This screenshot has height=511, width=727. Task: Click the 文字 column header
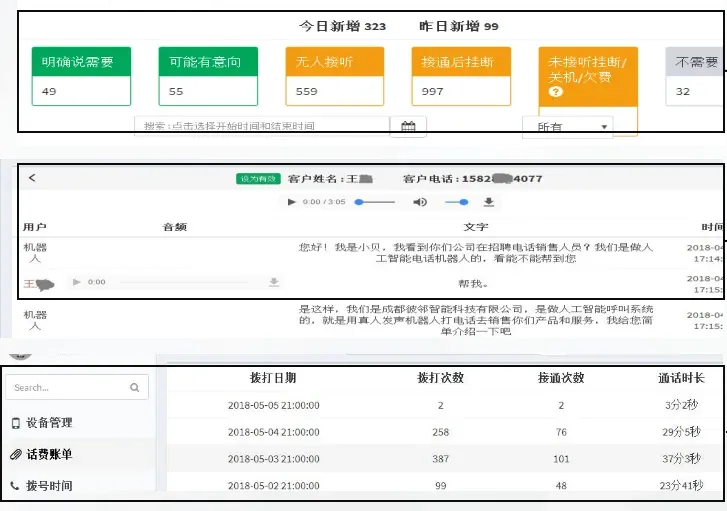(476, 227)
